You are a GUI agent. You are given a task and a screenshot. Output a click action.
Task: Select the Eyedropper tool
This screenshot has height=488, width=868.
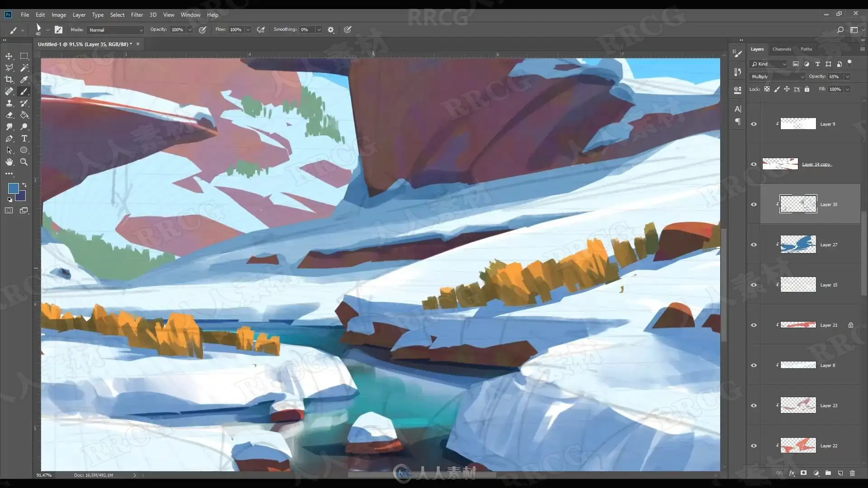point(24,80)
